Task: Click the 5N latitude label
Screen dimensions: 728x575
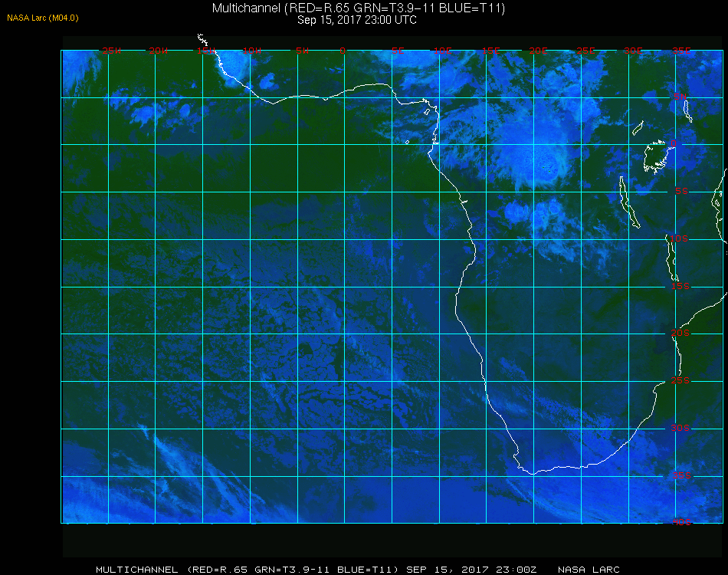Action: tap(680, 97)
